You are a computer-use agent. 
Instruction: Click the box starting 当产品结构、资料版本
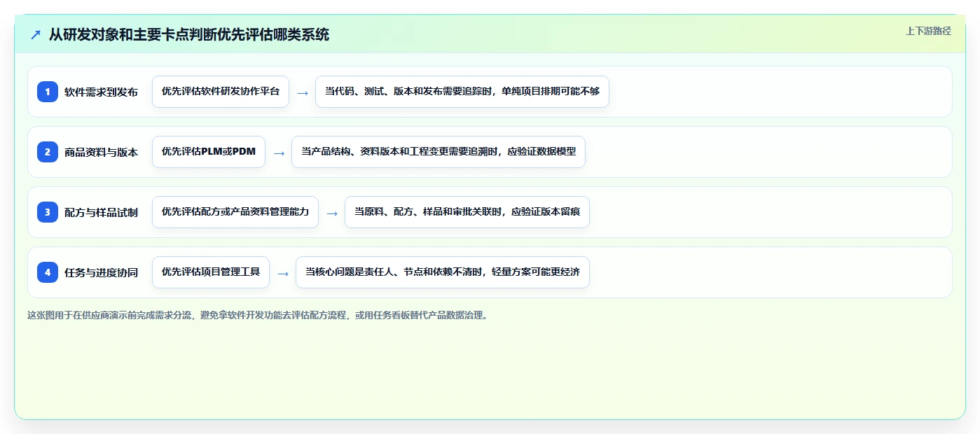[439, 152]
